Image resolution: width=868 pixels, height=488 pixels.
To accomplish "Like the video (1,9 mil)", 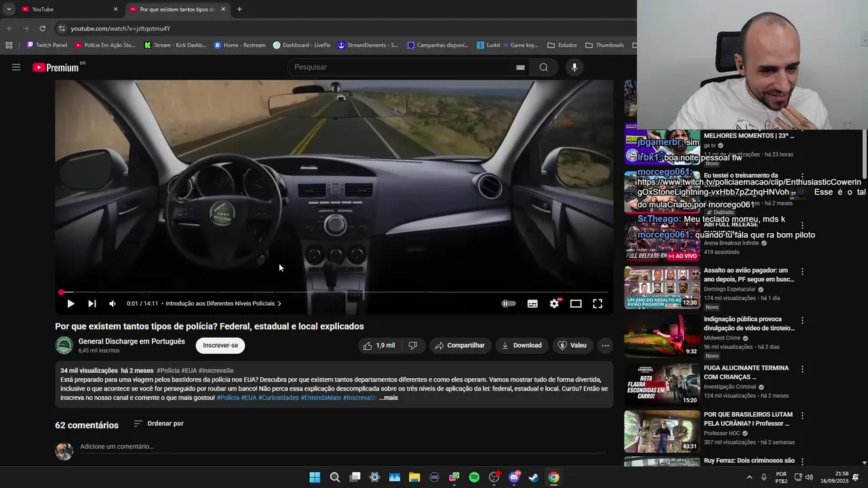I will pyautogui.click(x=379, y=346).
